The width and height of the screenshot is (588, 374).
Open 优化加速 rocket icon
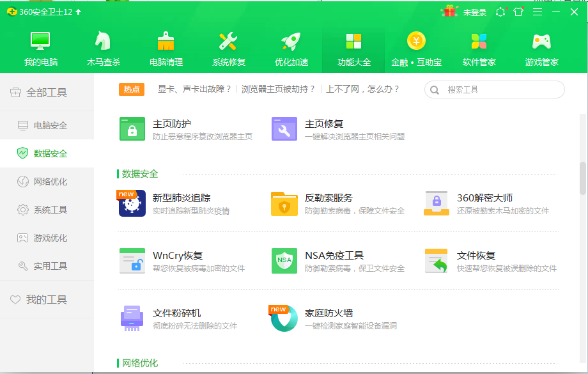pyautogui.click(x=291, y=41)
